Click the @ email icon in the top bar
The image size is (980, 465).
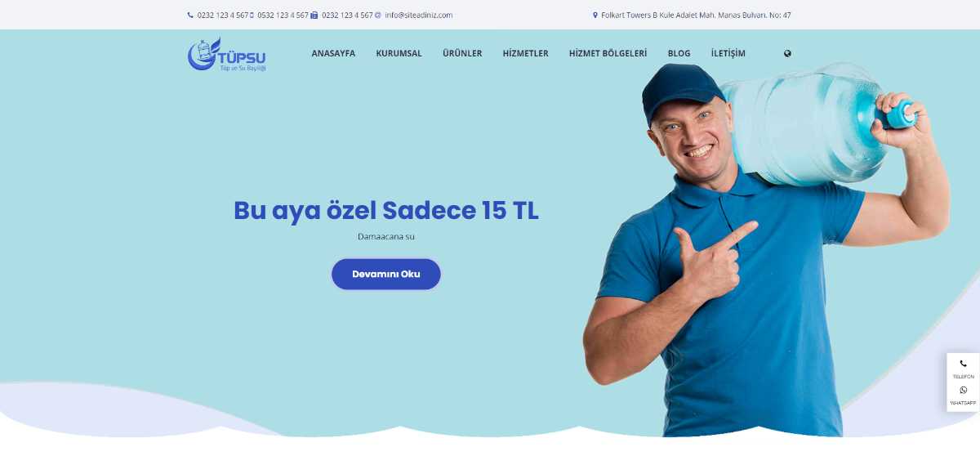point(377,15)
